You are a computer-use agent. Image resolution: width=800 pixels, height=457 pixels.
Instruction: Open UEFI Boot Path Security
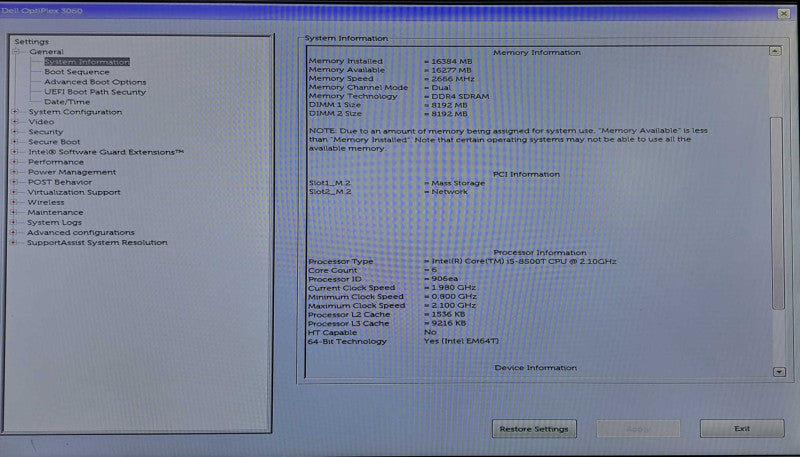tap(95, 92)
